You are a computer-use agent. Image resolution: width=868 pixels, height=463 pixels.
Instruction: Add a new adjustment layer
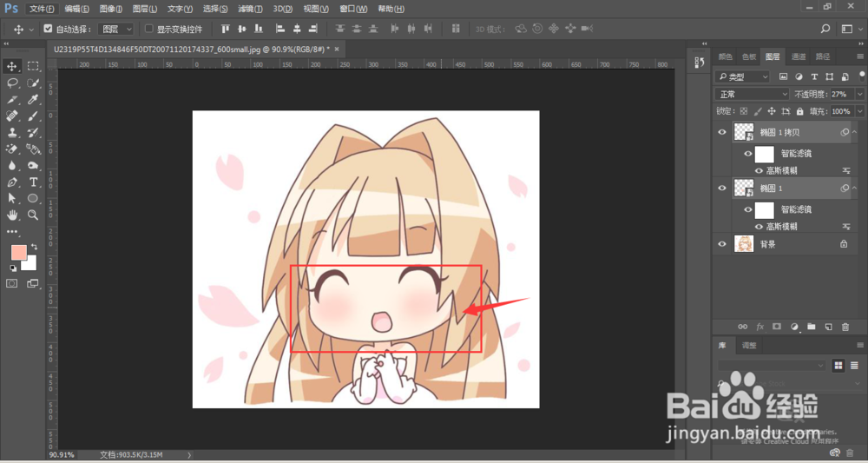coord(794,327)
